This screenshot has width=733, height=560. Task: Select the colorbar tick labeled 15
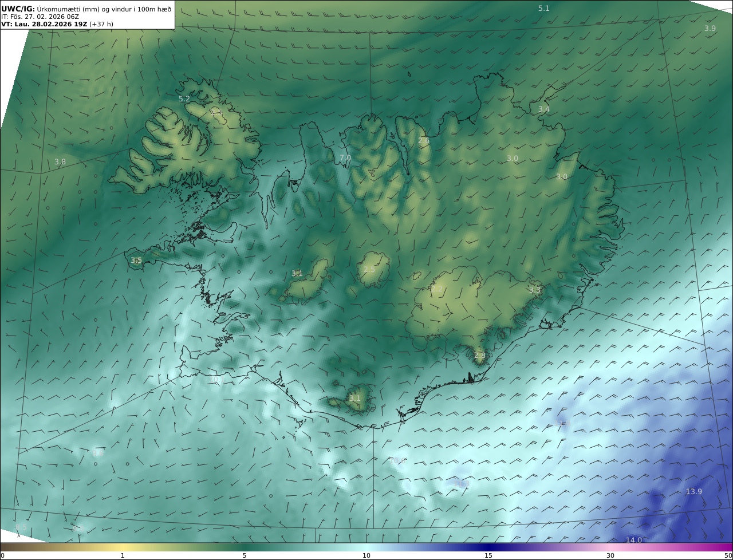point(488,555)
